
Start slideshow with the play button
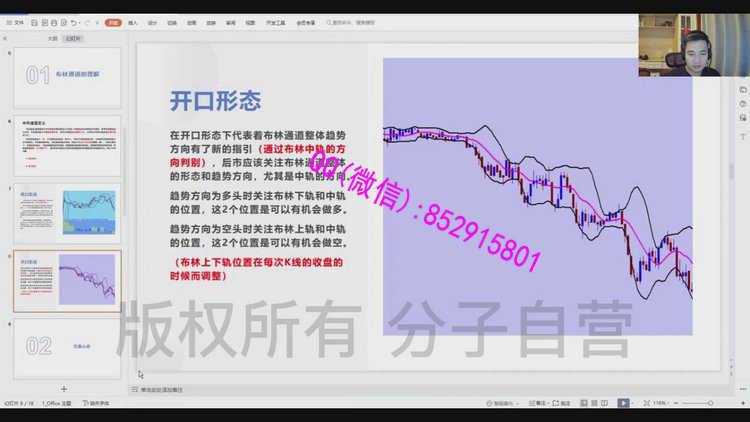[624, 403]
